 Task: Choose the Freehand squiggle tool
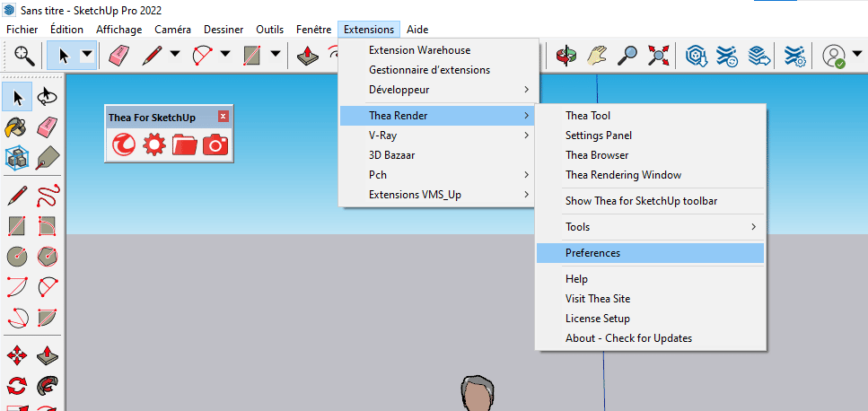48,196
